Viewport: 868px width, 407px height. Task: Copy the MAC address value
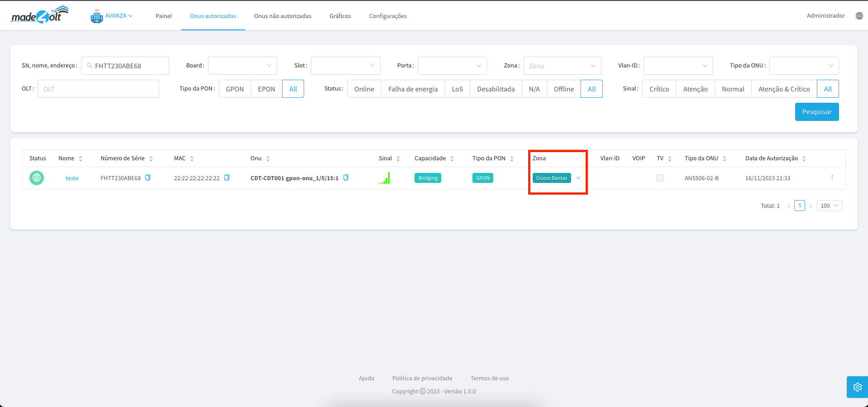coord(227,178)
